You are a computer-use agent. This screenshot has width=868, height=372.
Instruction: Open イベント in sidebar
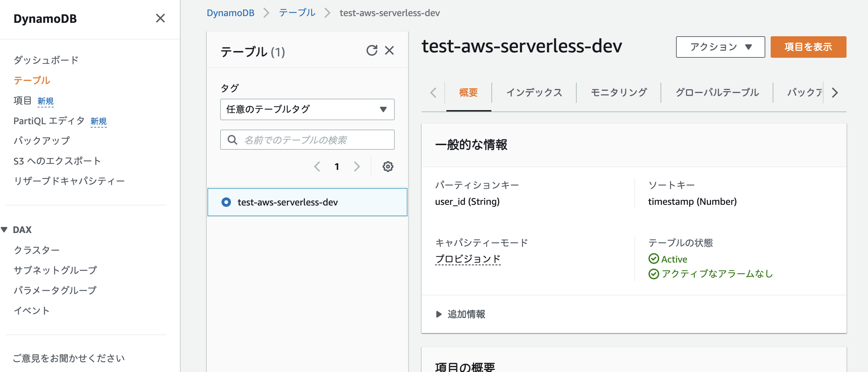(32, 311)
